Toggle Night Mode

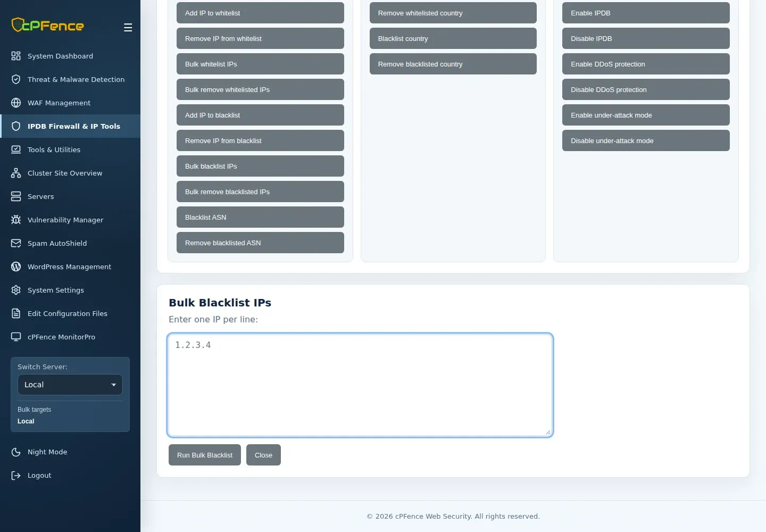pyautogui.click(x=70, y=452)
